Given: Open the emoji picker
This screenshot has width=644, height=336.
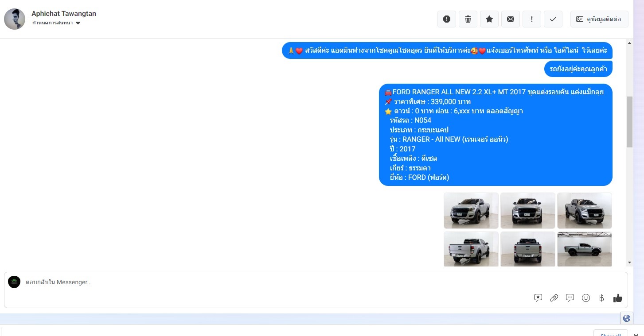Looking at the screenshot, I should coord(586,298).
